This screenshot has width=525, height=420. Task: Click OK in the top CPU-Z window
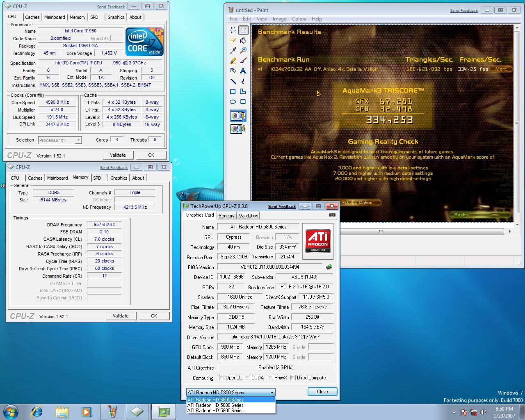coord(151,155)
